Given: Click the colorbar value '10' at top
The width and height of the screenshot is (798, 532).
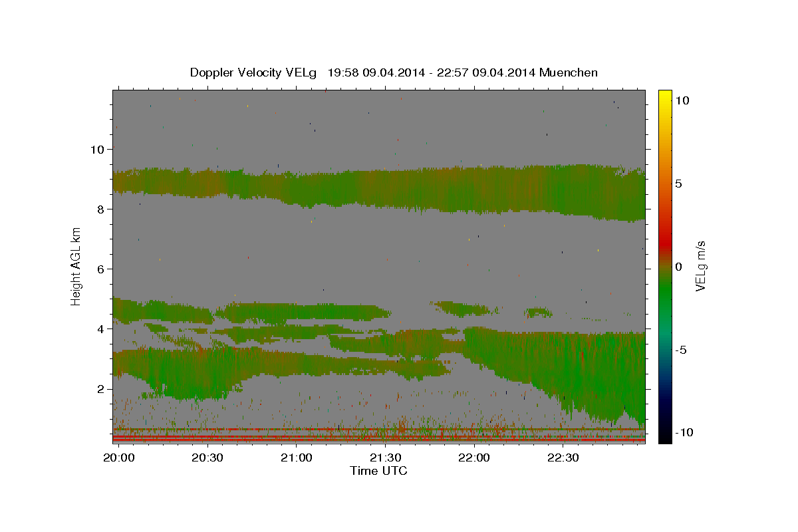Looking at the screenshot, I should pos(682,100).
